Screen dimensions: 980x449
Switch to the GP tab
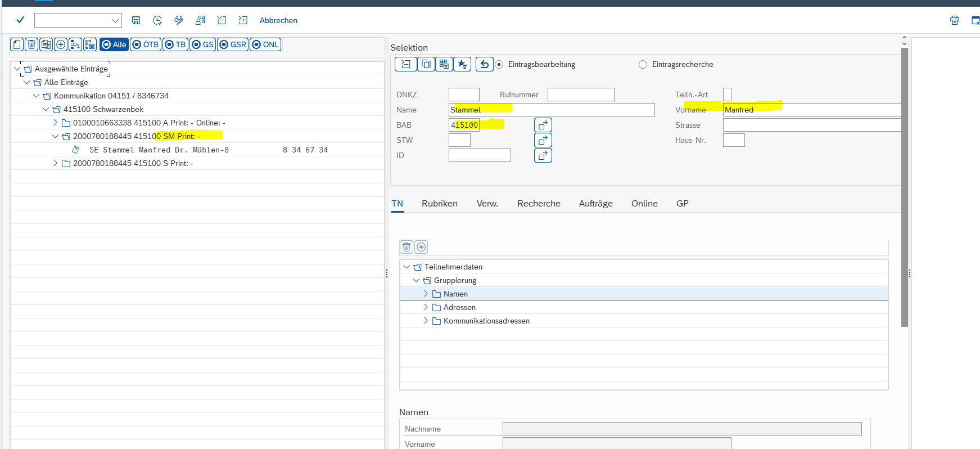[683, 204]
